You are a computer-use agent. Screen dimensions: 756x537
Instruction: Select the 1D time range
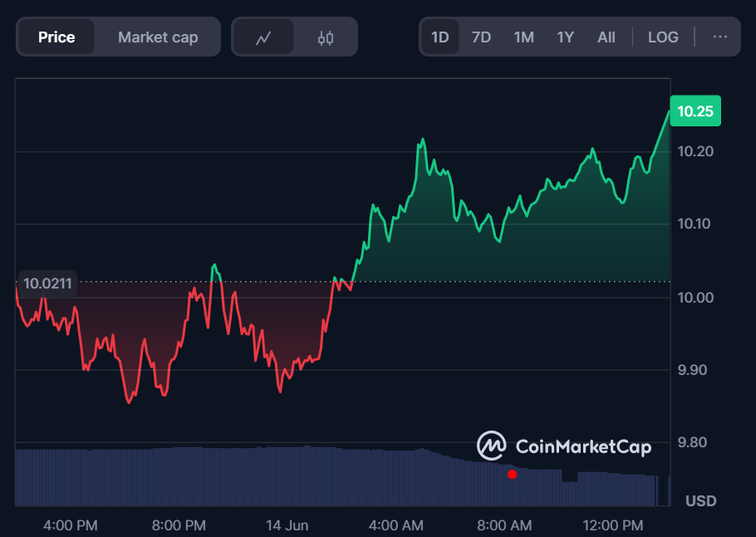point(439,37)
